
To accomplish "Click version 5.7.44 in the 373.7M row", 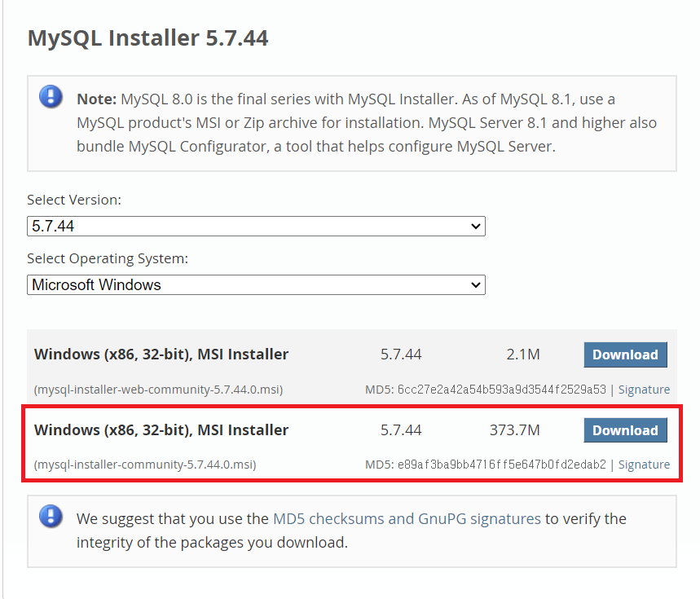I will (401, 429).
